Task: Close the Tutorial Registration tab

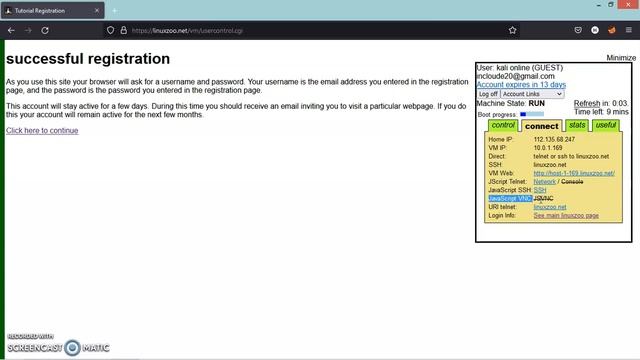Action: point(97,11)
